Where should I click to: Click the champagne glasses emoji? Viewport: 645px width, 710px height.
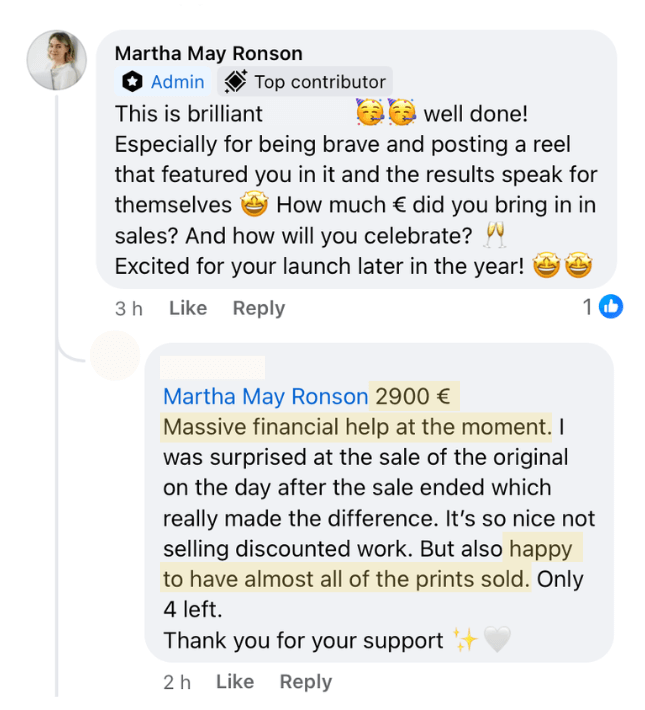coord(494,236)
